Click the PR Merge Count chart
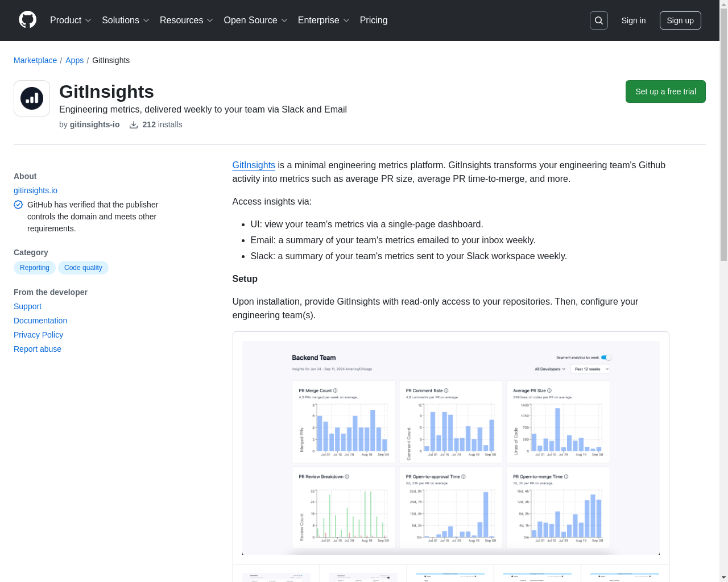Image resolution: width=728 pixels, height=582 pixels. pyautogui.click(x=344, y=422)
